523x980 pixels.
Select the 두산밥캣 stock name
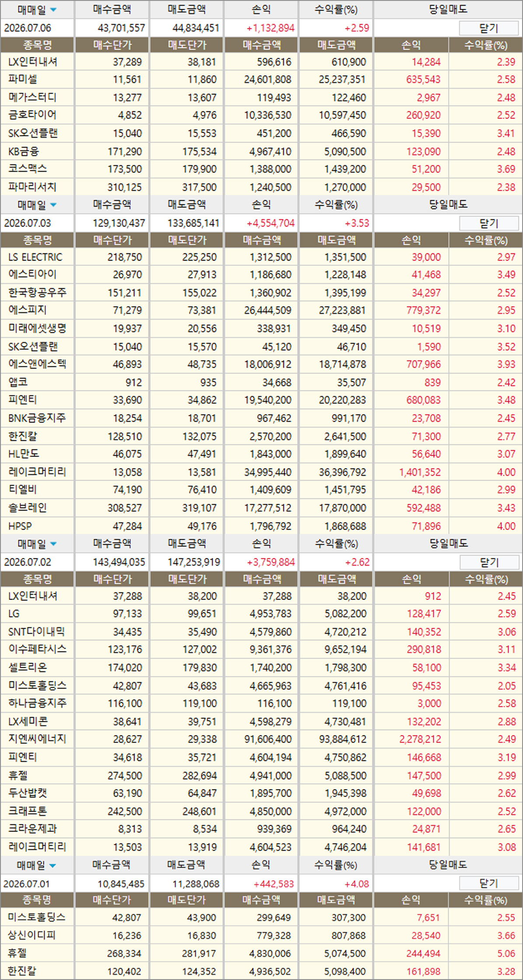pos(28,793)
